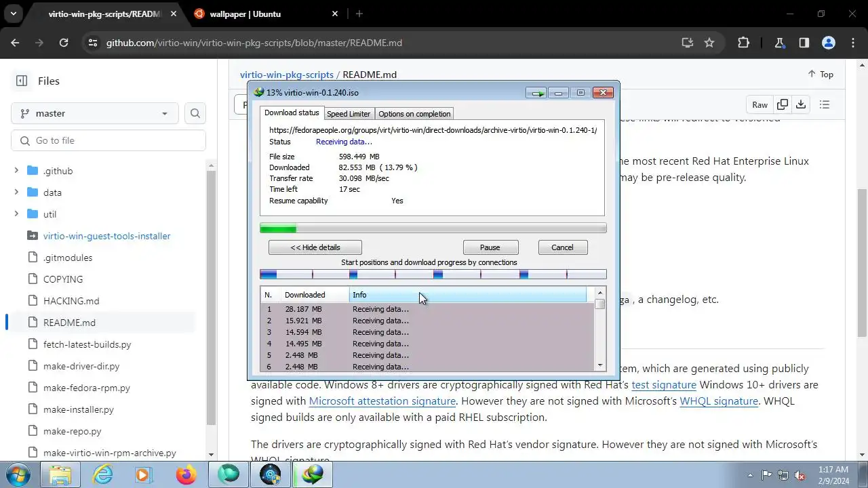Open Chrome tab search dropdown arrow

pyautogui.click(x=14, y=14)
